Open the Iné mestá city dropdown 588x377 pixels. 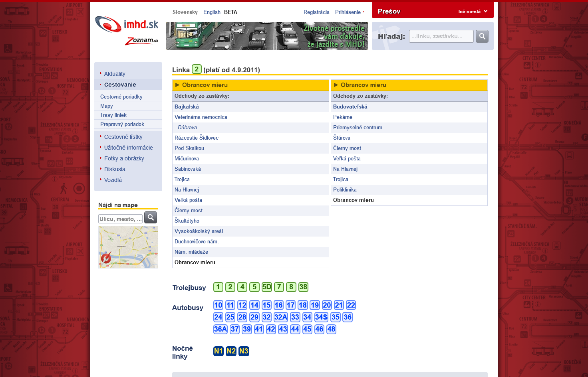(x=473, y=12)
